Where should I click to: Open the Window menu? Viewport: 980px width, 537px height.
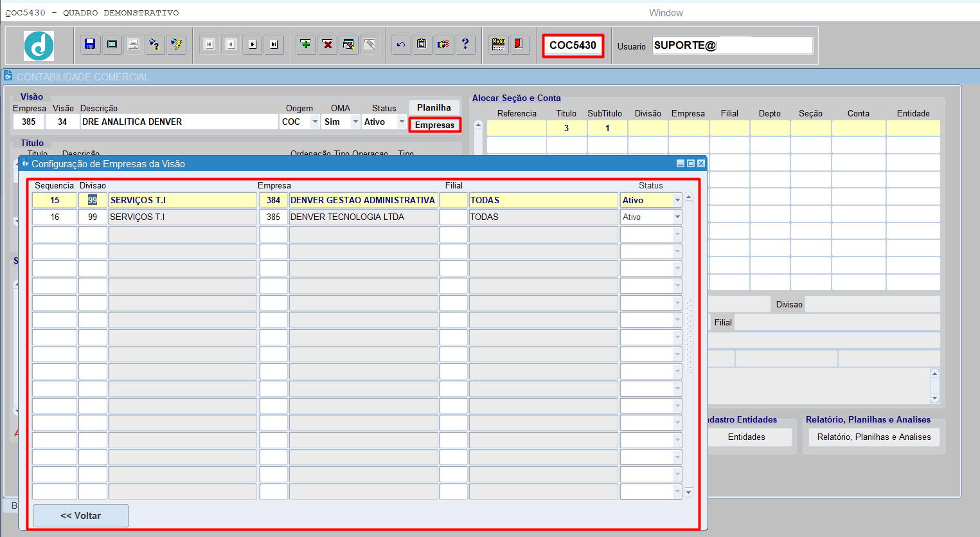(666, 13)
